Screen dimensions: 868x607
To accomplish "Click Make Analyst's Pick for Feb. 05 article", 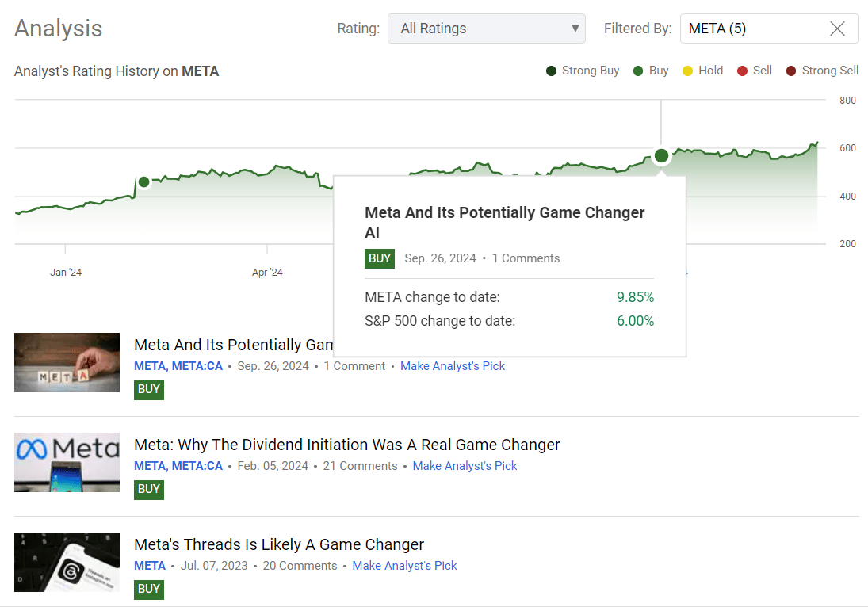I will pos(465,466).
